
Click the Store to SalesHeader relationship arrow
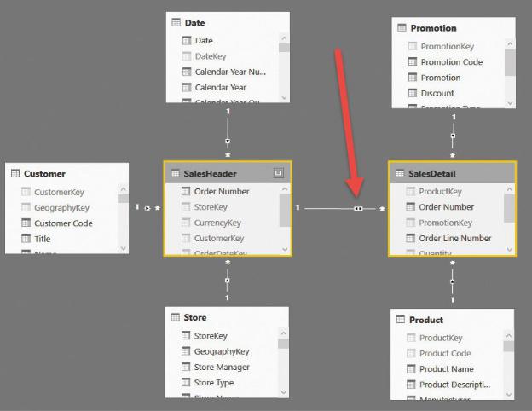click(x=228, y=280)
